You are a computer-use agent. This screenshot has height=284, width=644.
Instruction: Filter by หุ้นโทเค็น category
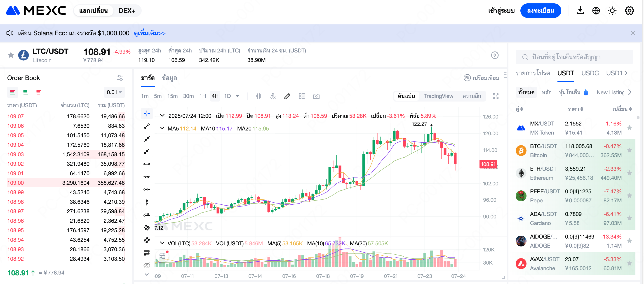coord(573,92)
